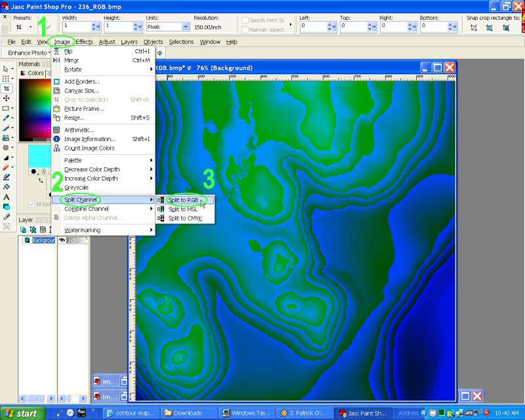Screen dimensions: 525x420
Task: Click the Add Borders icon in the menu
Action: [56, 81]
